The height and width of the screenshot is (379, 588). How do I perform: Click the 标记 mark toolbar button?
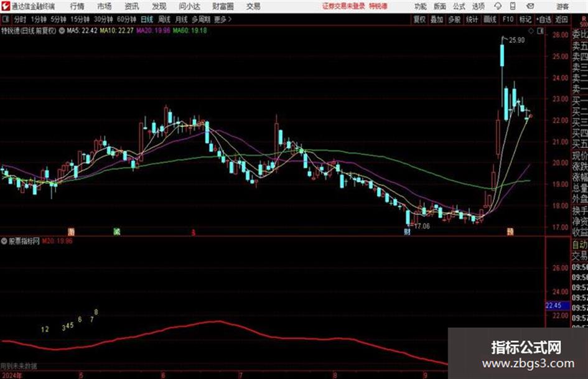pos(525,19)
